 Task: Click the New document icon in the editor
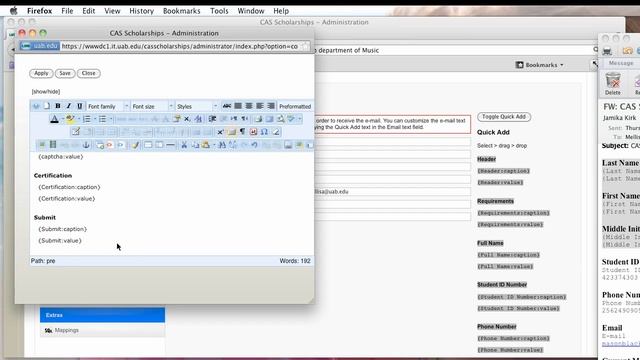[47, 106]
